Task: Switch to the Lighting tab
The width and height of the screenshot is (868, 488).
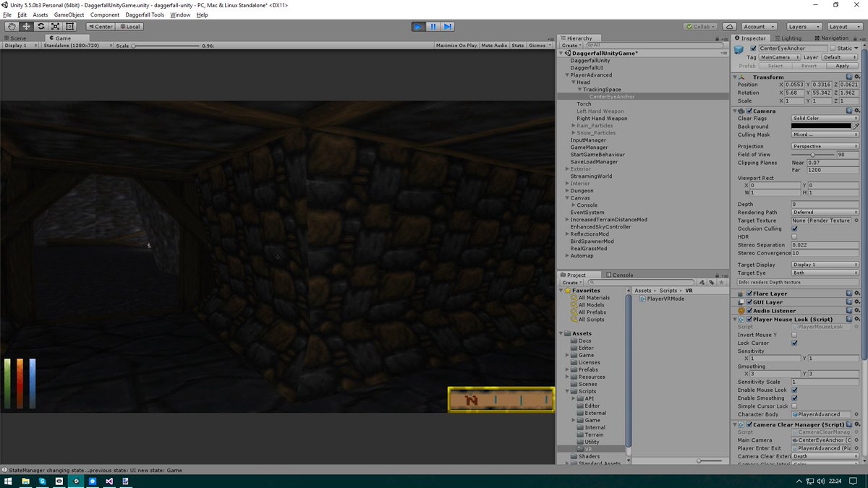Action: (x=788, y=38)
